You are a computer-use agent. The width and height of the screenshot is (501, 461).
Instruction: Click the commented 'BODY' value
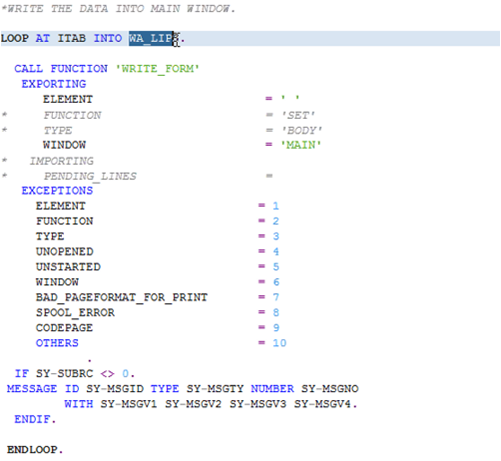point(302,130)
